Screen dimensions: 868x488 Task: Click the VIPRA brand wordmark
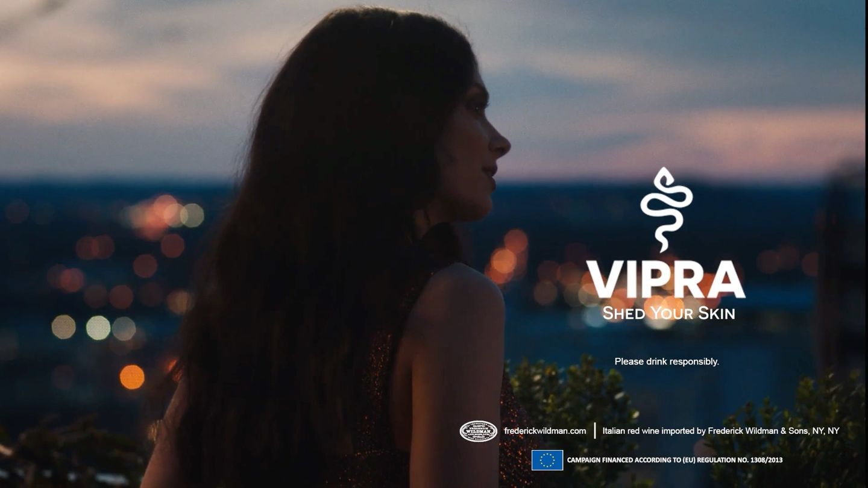[x=666, y=280]
